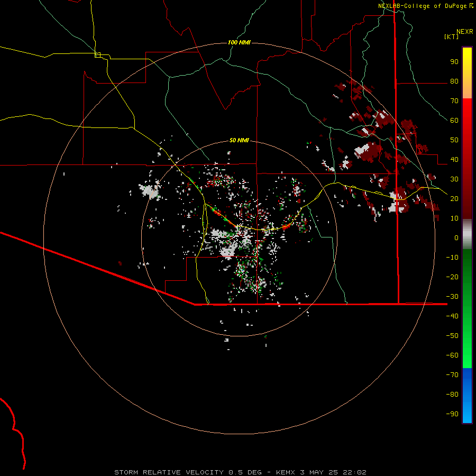Click the NEXR label above the color scale
Viewport: 476px width, 476px height.
tap(465, 32)
